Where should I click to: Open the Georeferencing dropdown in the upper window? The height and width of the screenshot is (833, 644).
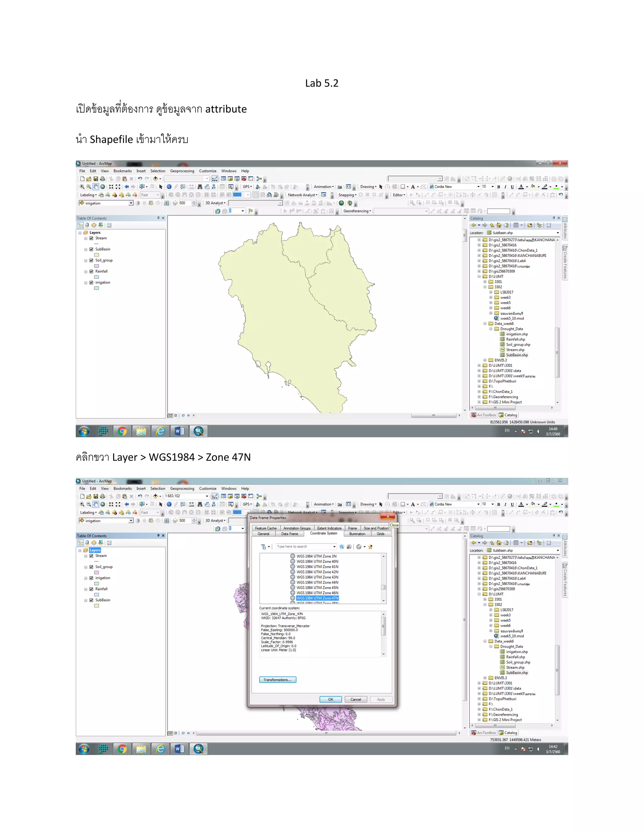tap(357, 211)
